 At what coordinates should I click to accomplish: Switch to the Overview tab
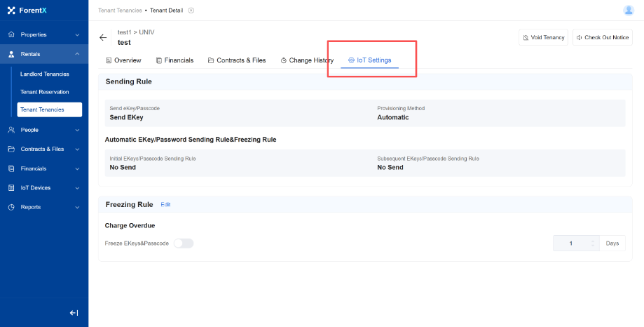(123, 60)
